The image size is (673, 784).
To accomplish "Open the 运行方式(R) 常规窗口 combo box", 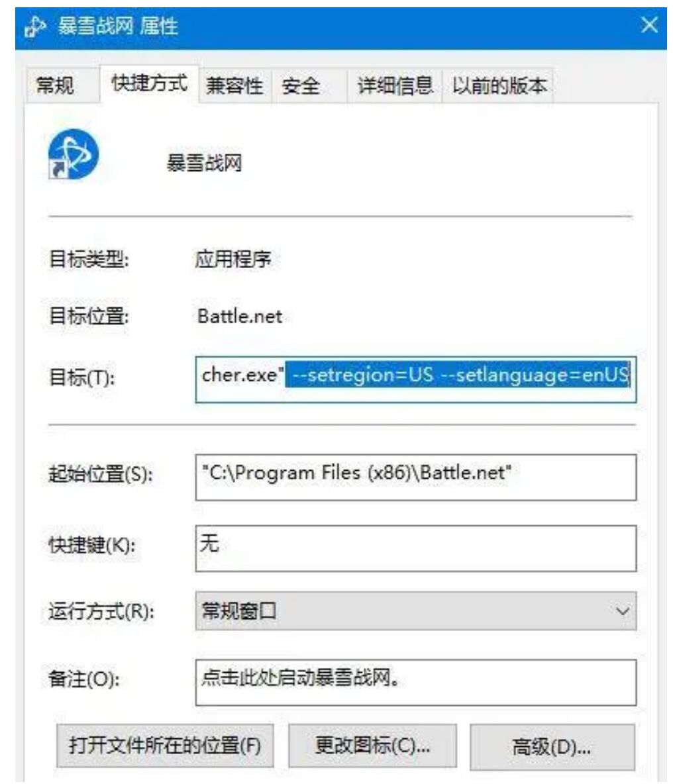I will click(x=415, y=611).
